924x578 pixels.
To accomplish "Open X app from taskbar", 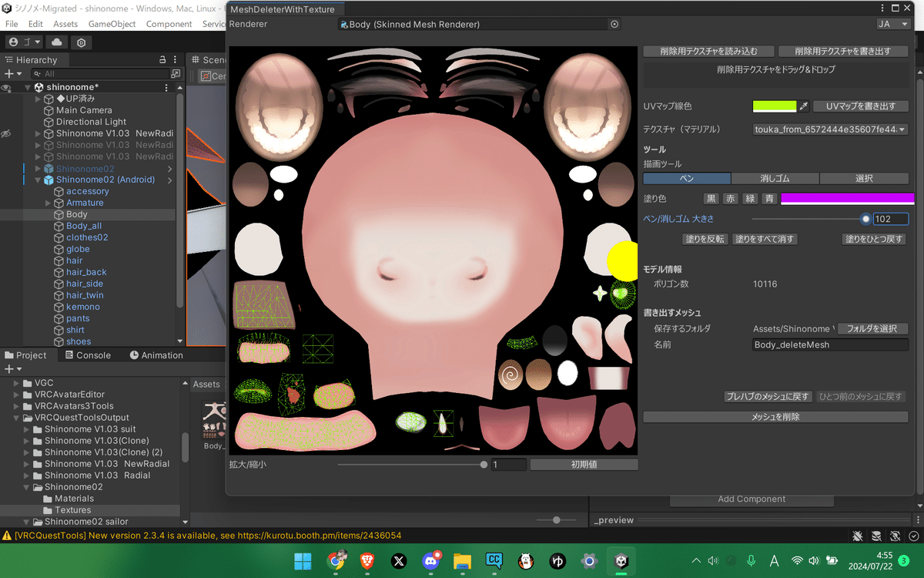I will pyautogui.click(x=399, y=561).
